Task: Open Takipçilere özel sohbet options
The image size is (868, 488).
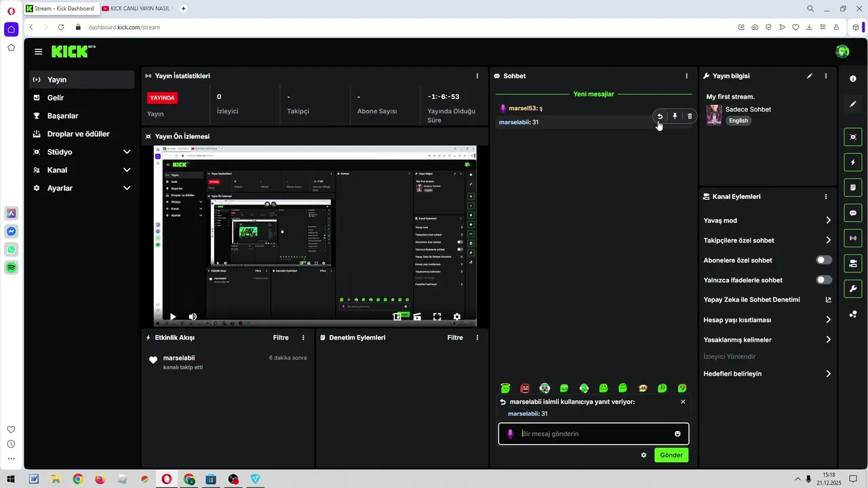Action: 768,240
